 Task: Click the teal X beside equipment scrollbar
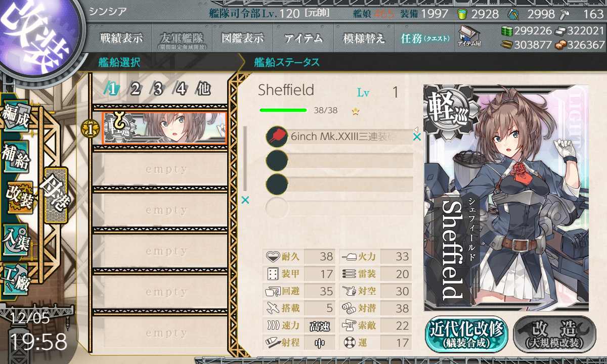(245, 200)
